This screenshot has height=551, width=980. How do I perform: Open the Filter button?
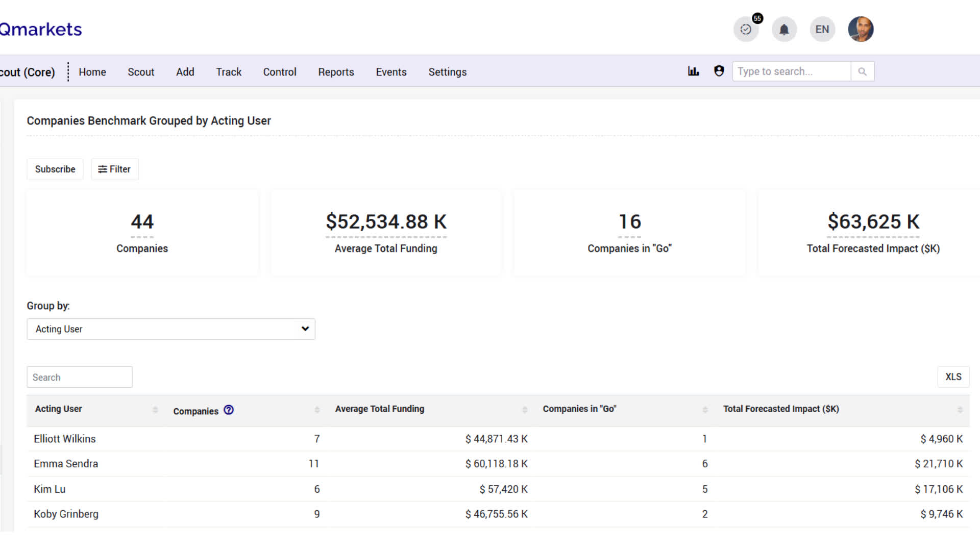(114, 169)
